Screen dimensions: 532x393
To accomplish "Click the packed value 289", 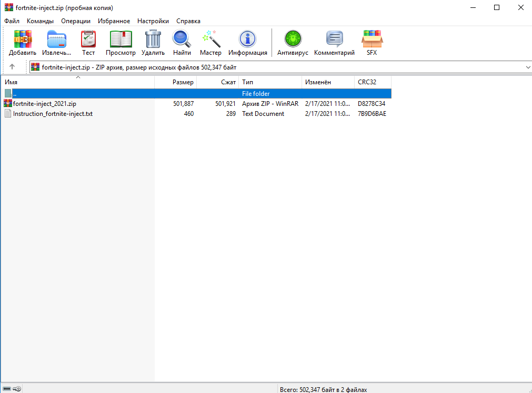I will [230, 114].
